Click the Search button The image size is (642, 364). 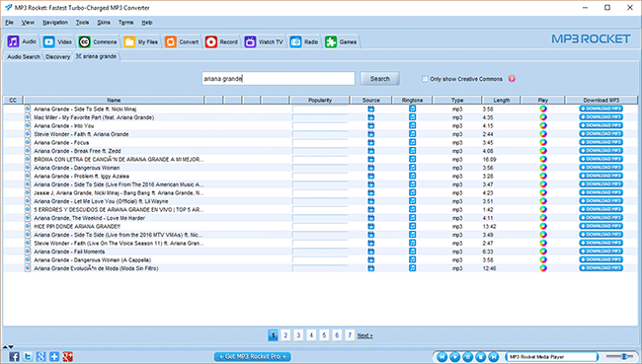pos(379,79)
